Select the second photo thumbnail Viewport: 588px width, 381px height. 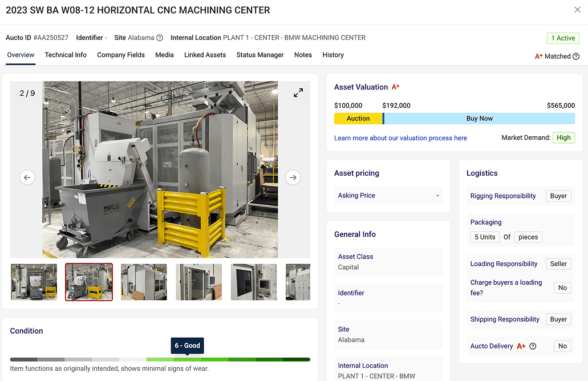point(88,282)
